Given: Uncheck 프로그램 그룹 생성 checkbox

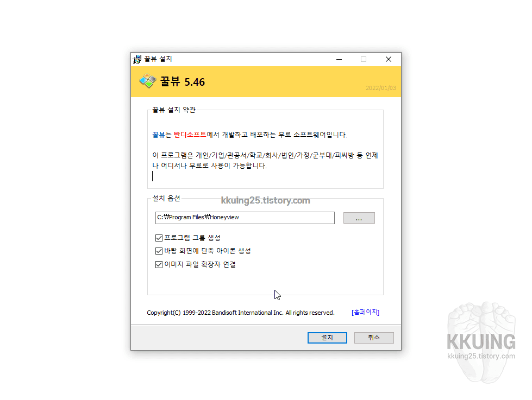Looking at the screenshot, I should pos(159,238).
